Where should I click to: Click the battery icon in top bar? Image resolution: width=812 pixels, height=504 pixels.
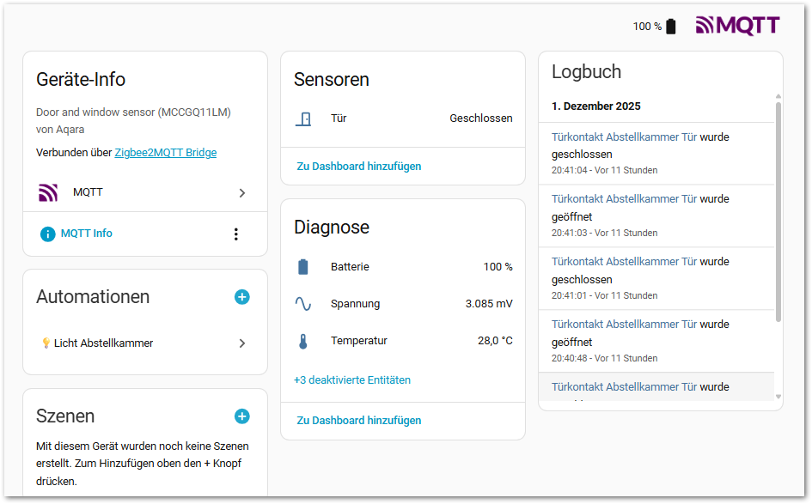coord(671,27)
